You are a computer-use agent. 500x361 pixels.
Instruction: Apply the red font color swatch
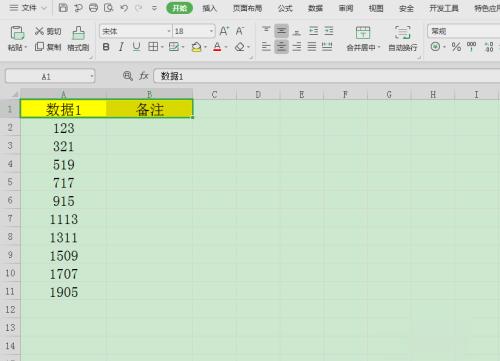(217, 47)
